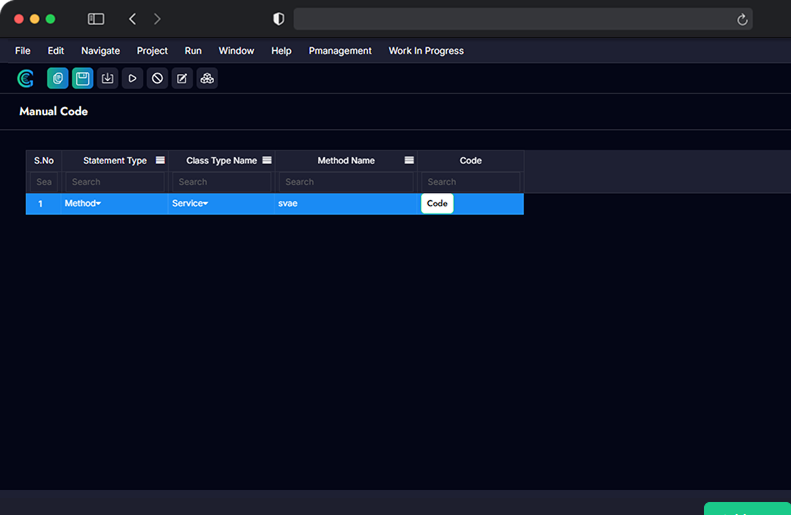Open Method Name column menu icon

[409, 160]
